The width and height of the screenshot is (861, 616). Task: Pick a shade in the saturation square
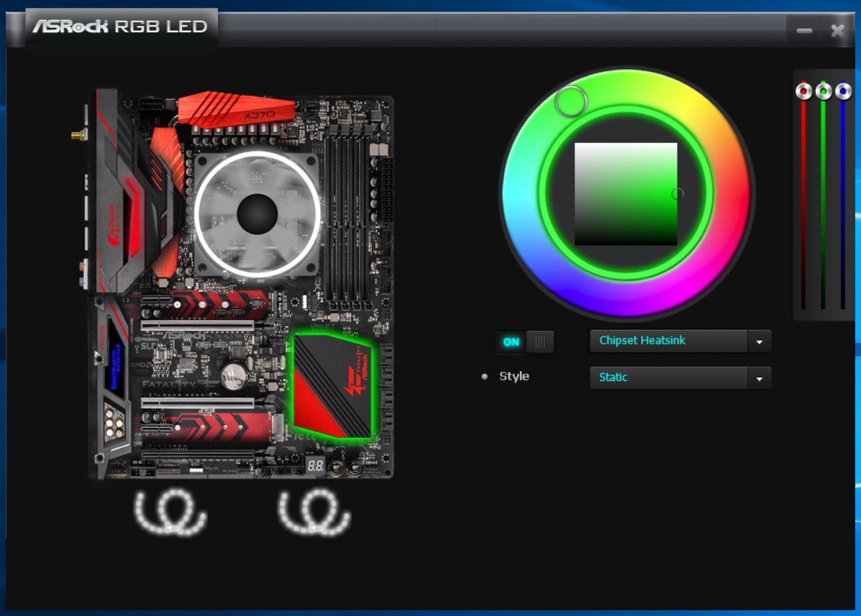[626, 193]
